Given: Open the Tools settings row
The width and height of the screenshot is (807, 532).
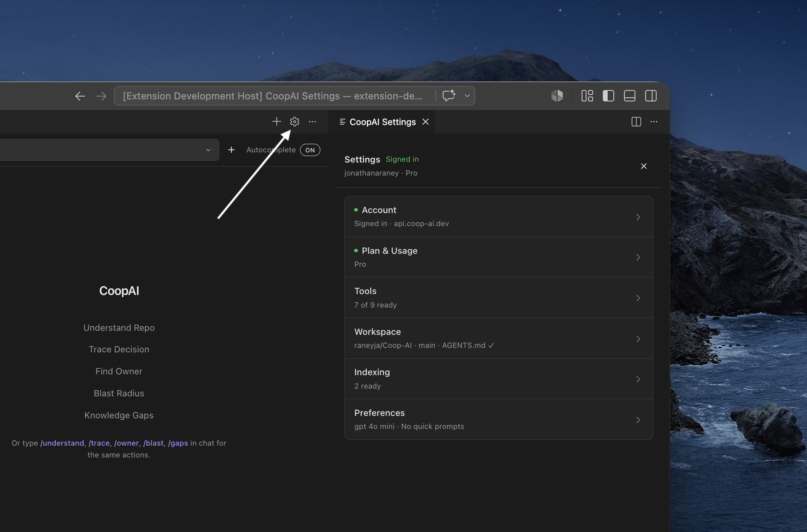Looking at the screenshot, I should [x=499, y=298].
